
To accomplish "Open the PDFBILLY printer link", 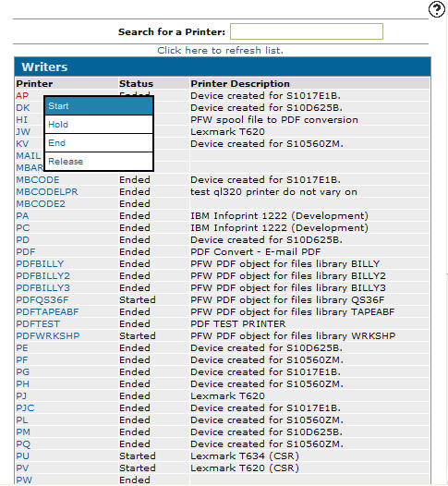I will (x=40, y=264).
